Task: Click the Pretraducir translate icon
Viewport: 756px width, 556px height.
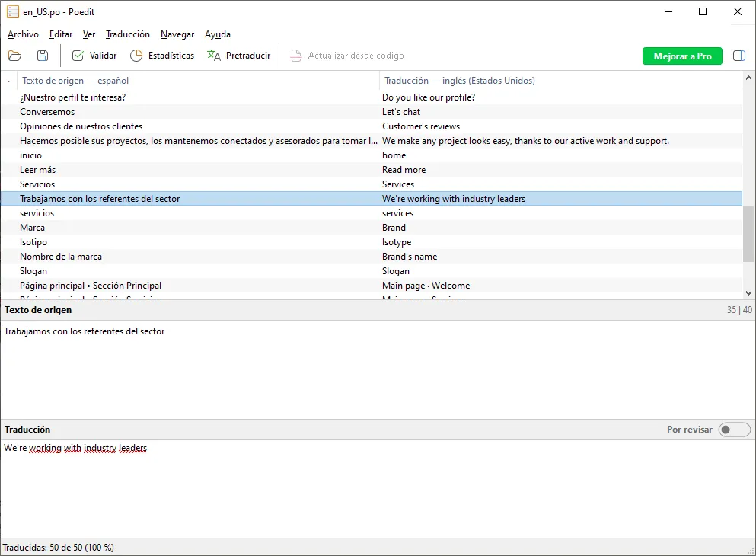Action: 215,56
